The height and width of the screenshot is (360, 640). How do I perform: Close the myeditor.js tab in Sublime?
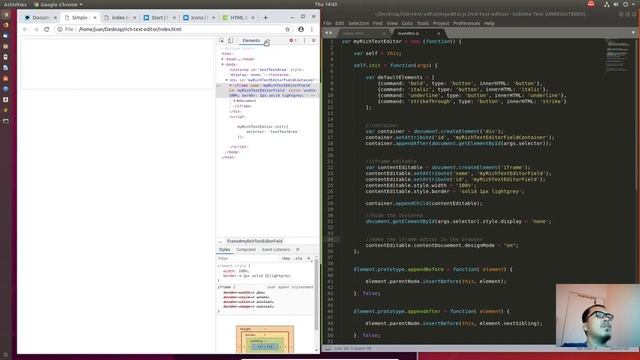[439, 33]
